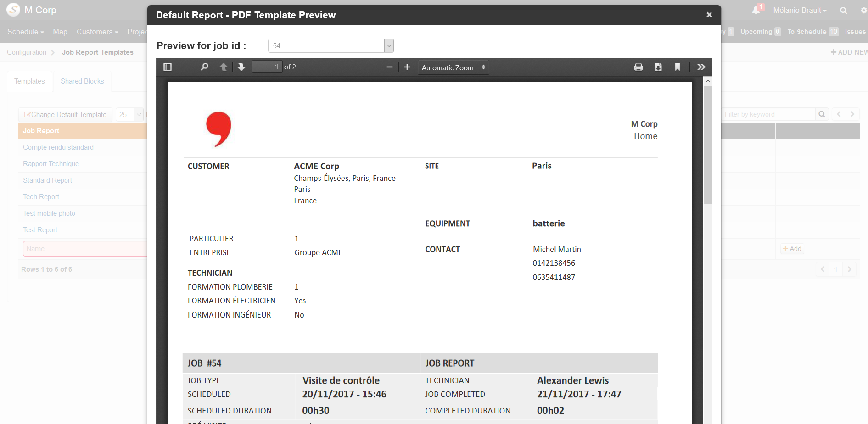Zoom out the PDF preview
Viewport: 868px width, 424px height.
(x=390, y=67)
